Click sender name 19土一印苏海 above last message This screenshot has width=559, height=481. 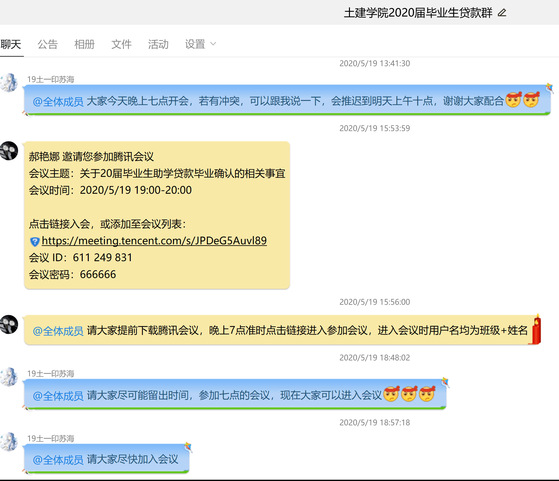tap(51, 438)
